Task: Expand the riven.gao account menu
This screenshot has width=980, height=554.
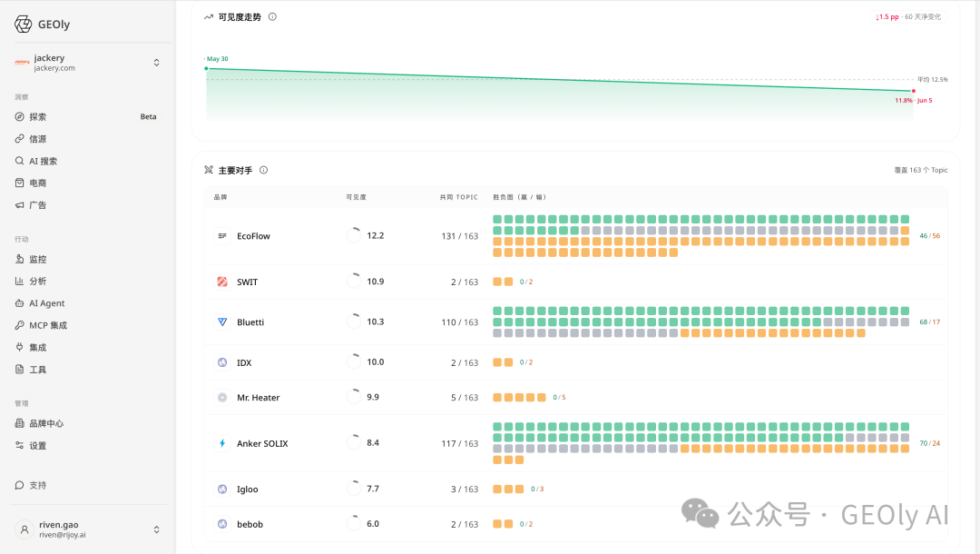Action: coord(156,529)
